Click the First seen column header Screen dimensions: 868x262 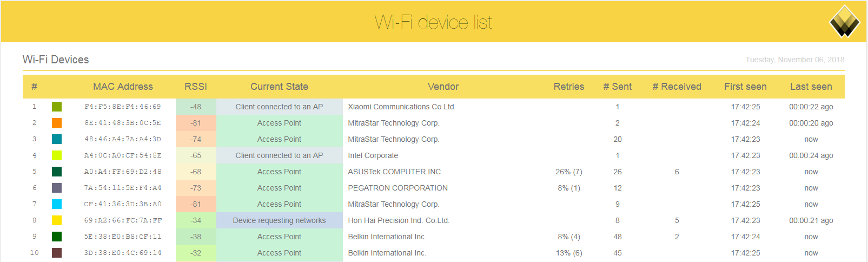[745, 87]
